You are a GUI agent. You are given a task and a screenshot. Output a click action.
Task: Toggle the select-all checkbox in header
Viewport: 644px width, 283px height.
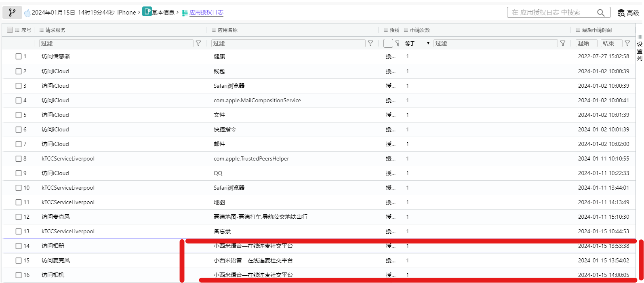pos(10,30)
